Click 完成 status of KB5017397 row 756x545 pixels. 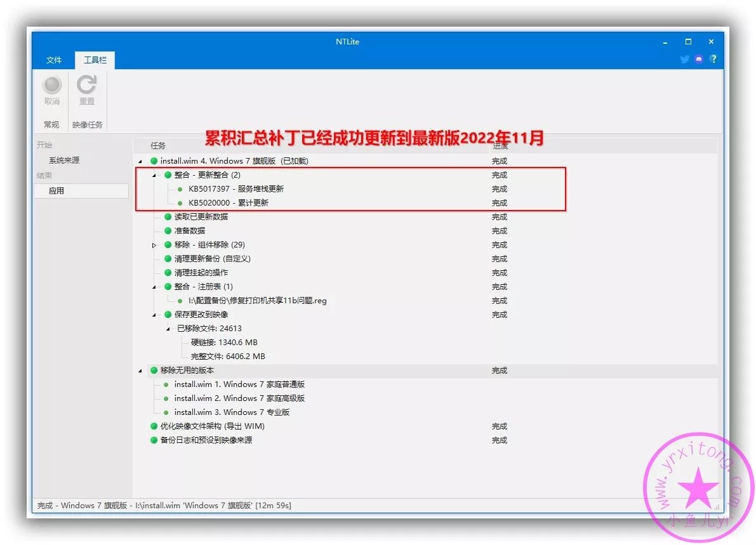pos(500,189)
